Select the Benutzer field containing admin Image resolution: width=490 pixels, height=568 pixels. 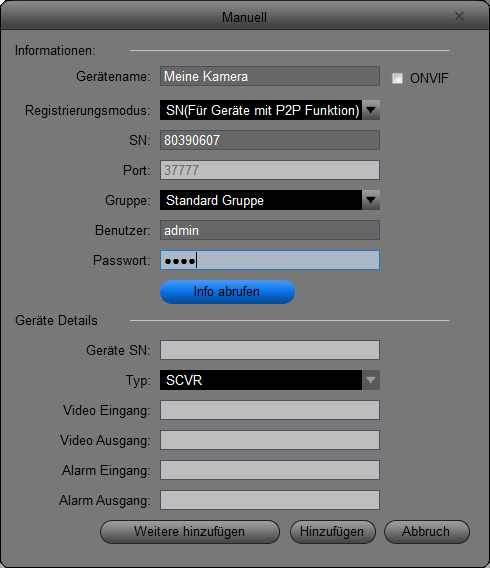[x=270, y=230]
